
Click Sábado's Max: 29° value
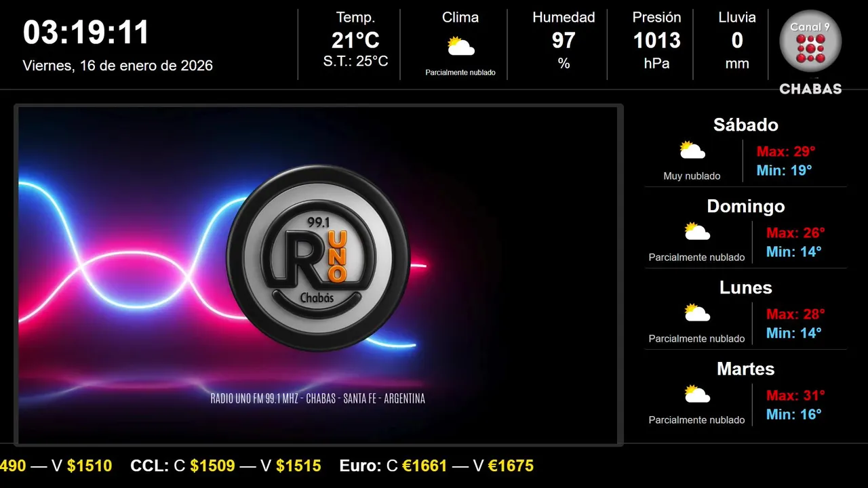coord(786,151)
